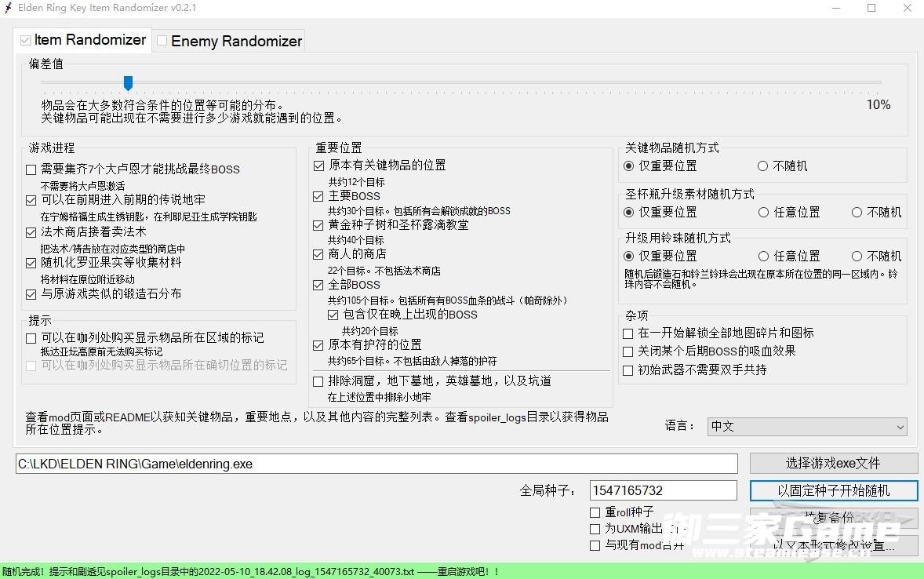Image resolution: width=924 pixels, height=579 pixels.
Task: Click the 选择游戏exe文件 button
Action: [x=833, y=464]
